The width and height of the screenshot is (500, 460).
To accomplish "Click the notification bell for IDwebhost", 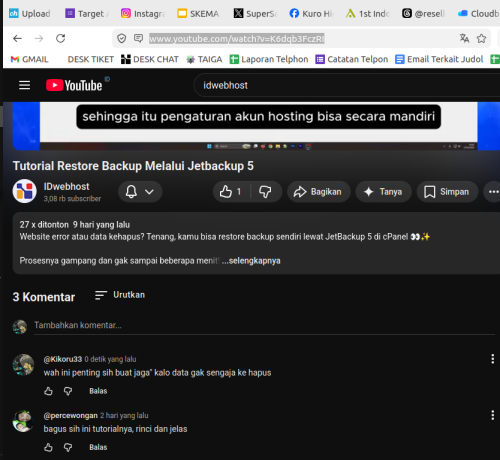I will (x=131, y=192).
